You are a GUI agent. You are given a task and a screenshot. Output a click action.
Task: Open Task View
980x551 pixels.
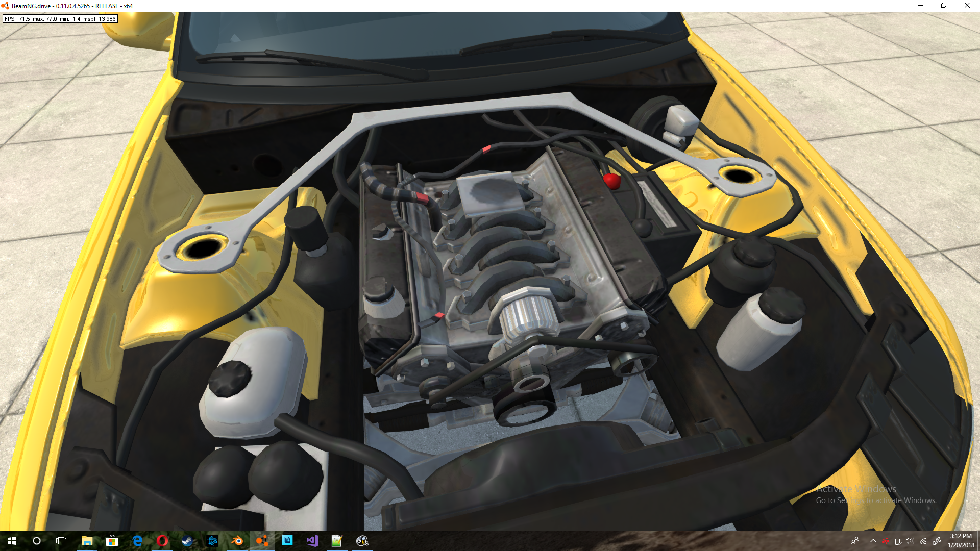(x=61, y=541)
